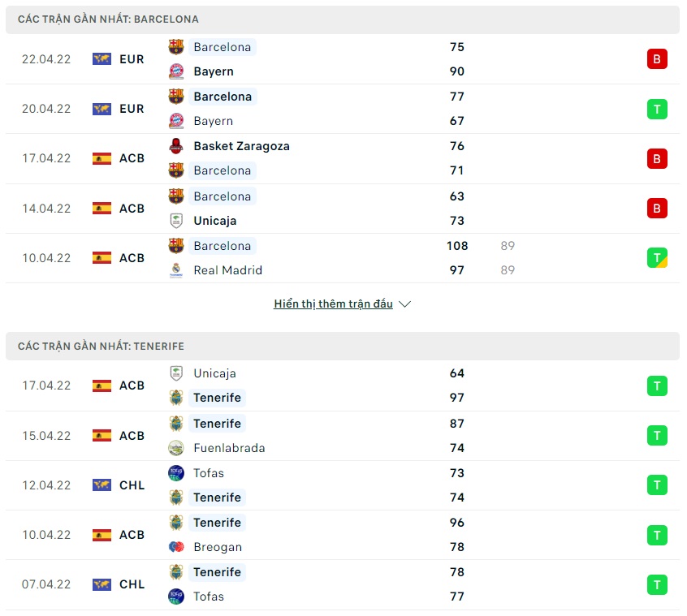Click the "Hiển thị thêm trận đấu" link
The height and width of the screenshot is (616, 687).
[x=333, y=304]
